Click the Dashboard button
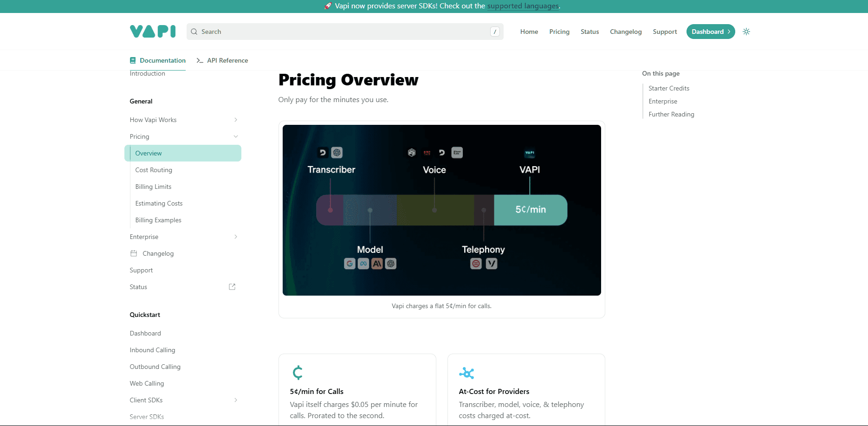This screenshot has height=426, width=868. [711, 32]
